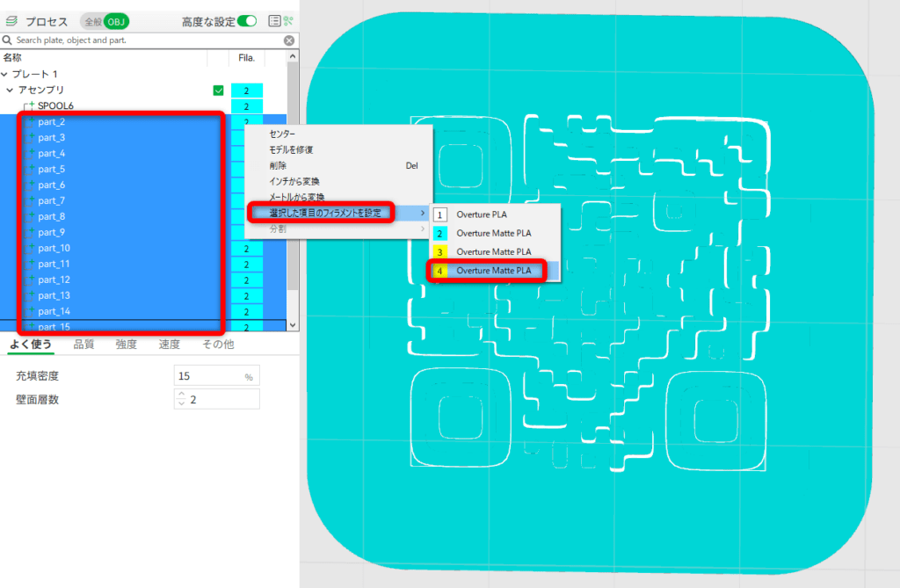900x588 pixels.
Task: Select part_7 in the object list
Action: coord(51,200)
